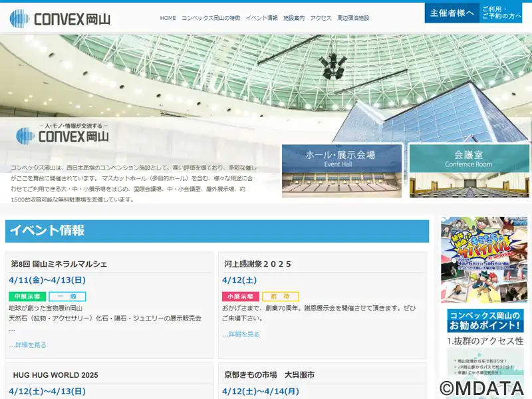
Task: Click the 1.抜群のアクセス性 heading
Action: coord(485,341)
